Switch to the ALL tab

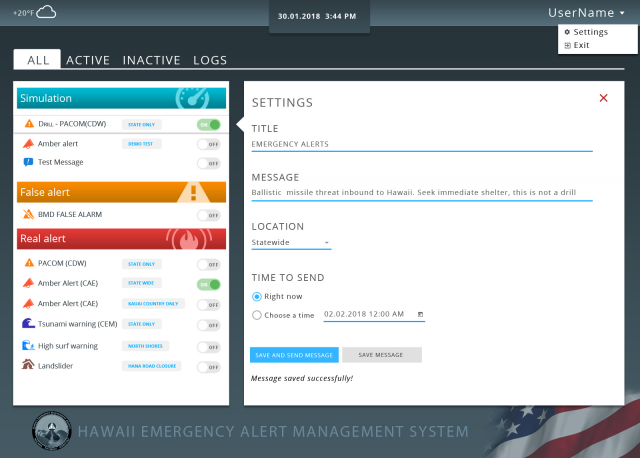(38, 60)
